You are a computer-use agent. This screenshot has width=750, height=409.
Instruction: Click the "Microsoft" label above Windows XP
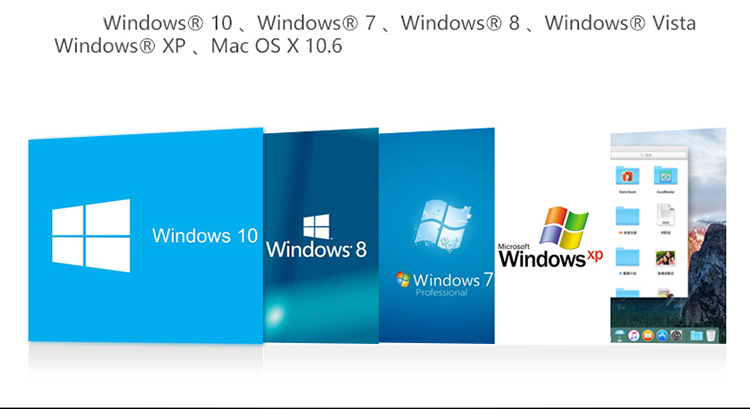click(x=514, y=246)
